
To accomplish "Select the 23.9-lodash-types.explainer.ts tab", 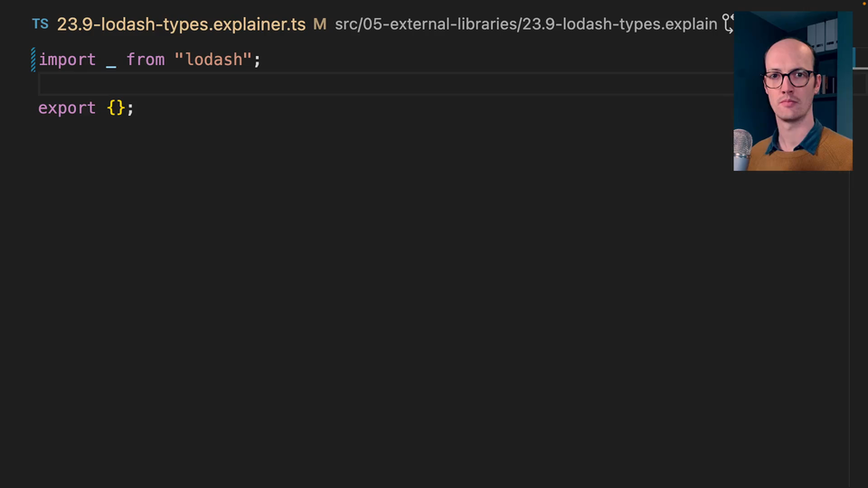I will [x=181, y=24].
